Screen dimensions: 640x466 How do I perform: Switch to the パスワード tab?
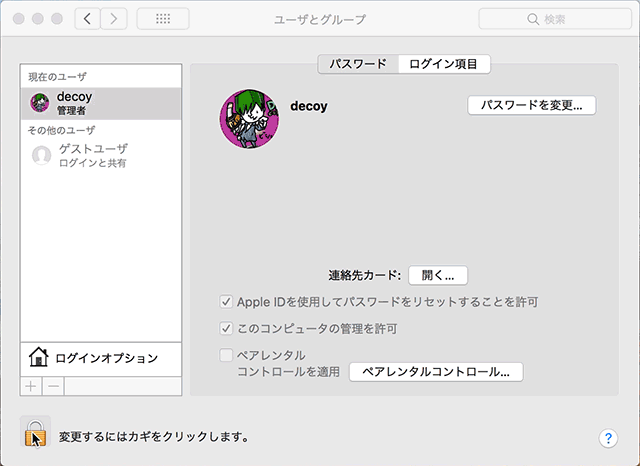click(358, 64)
